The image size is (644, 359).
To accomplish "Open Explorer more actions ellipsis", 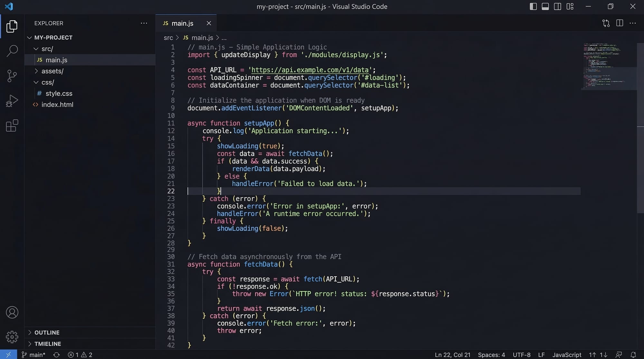I will click(144, 23).
